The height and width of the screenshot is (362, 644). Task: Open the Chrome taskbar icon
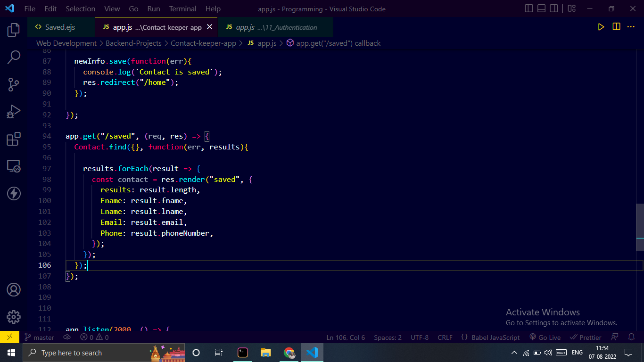pyautogui.click(x=289, y=353)
